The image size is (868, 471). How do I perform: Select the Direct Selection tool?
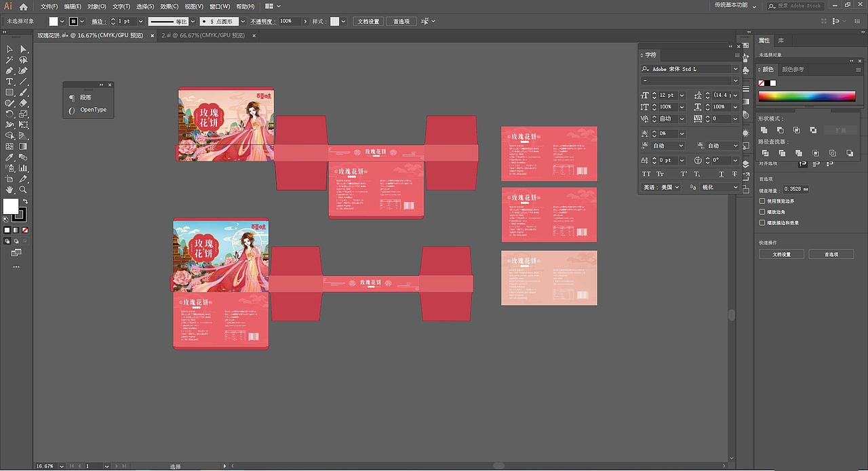[23, 49]
